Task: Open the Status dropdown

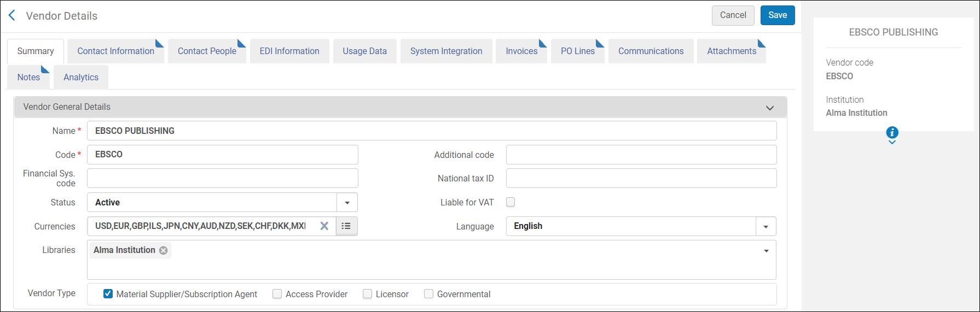Action: pos(347,202)
